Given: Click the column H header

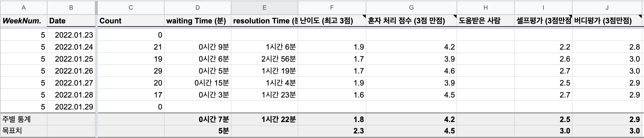Looking at the screenshot, I should (485, 8).
